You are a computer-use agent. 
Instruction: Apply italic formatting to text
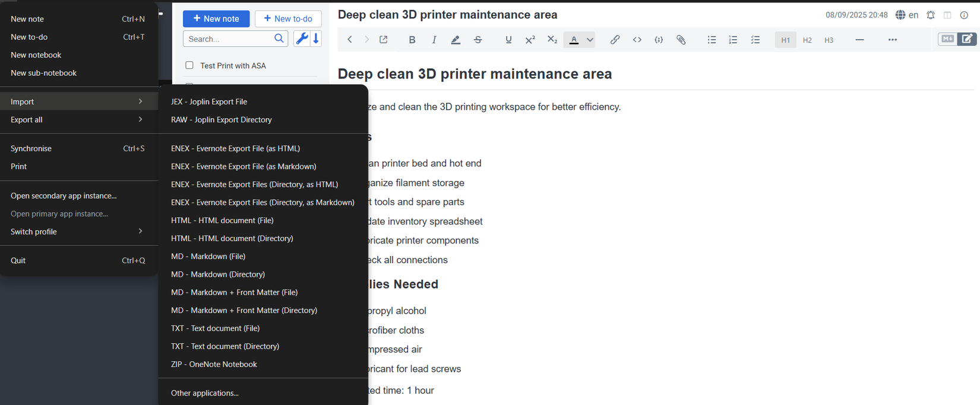click(x=434, y=40)
